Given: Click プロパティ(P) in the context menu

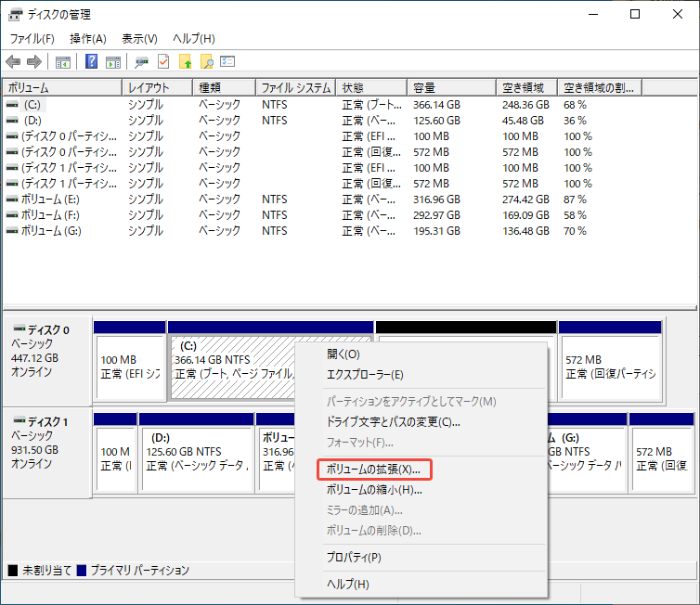Looking at the screenshot, I should click(x=354, y=558).
